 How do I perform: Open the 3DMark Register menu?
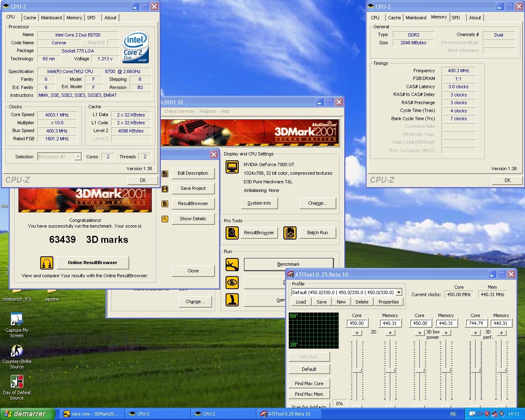[x=208, y=111]
